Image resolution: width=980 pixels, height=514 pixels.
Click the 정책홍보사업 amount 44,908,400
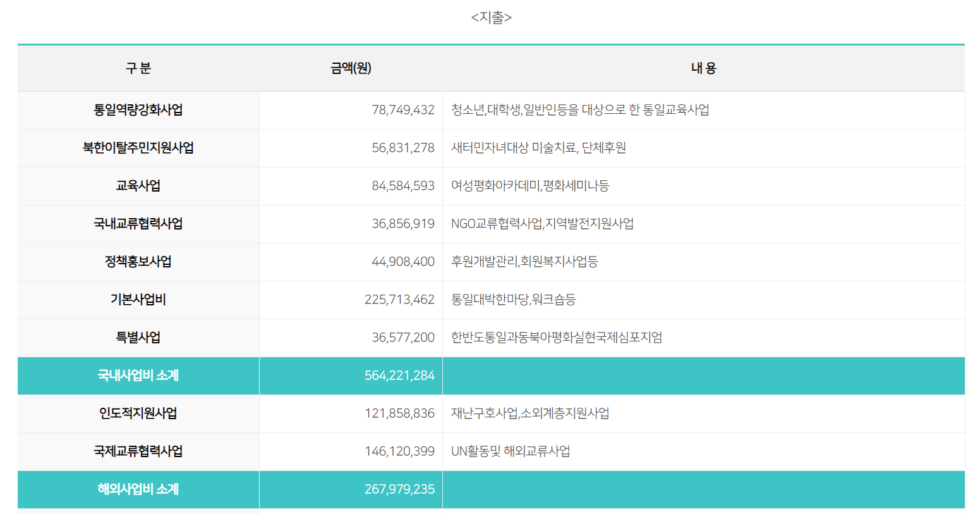pos(401,262)
